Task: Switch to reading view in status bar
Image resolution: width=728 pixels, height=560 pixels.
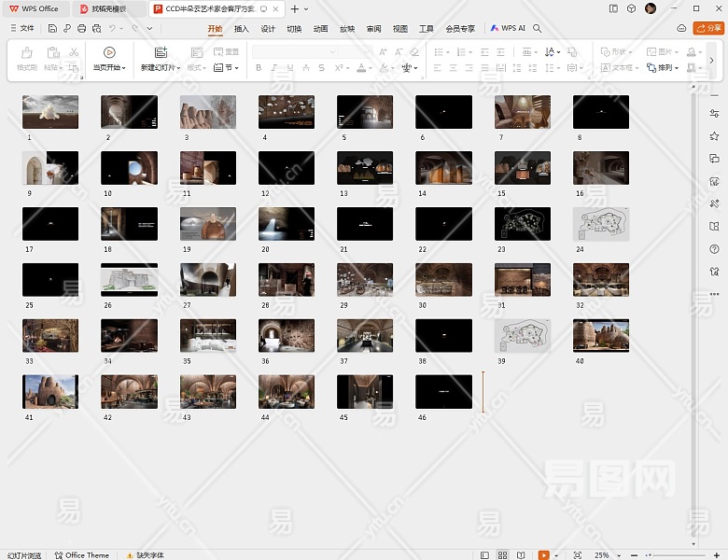Action: [x=523, y=554]
